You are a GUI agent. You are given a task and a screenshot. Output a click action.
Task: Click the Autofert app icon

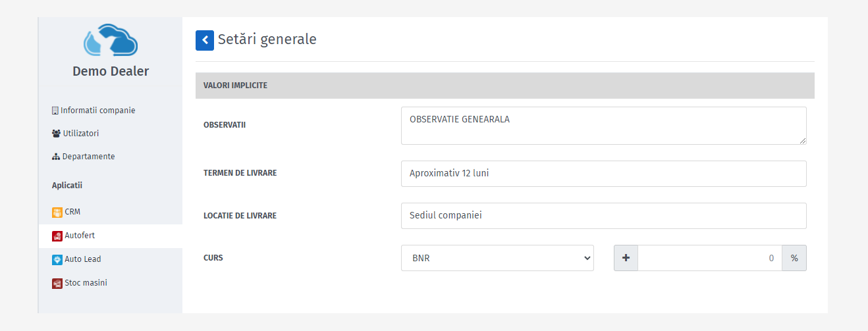57,236
